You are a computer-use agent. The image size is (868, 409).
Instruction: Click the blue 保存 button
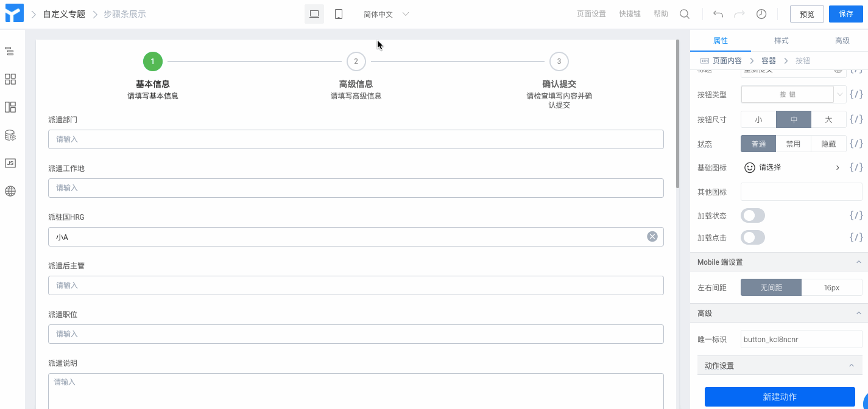point(846,14)
